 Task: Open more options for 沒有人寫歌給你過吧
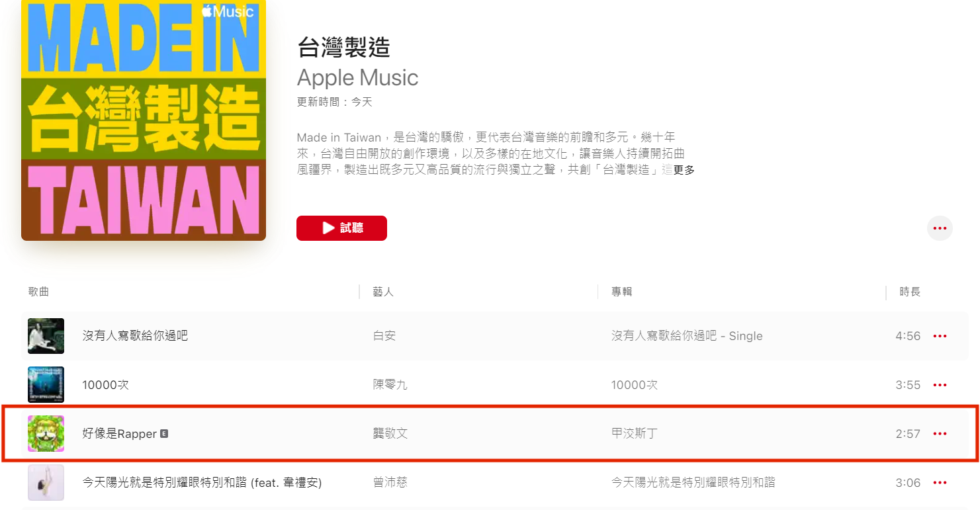(940, 336)
